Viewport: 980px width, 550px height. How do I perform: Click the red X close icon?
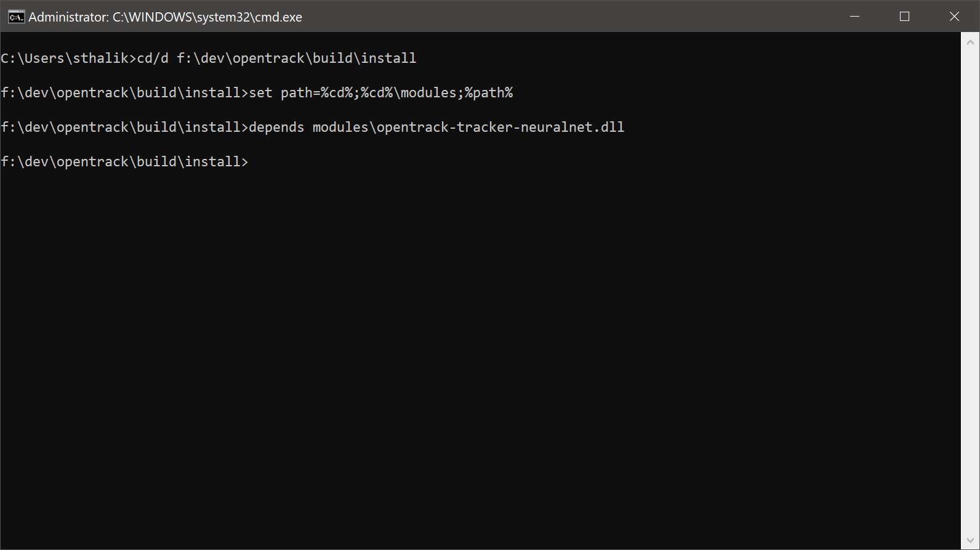pos(954,17)
